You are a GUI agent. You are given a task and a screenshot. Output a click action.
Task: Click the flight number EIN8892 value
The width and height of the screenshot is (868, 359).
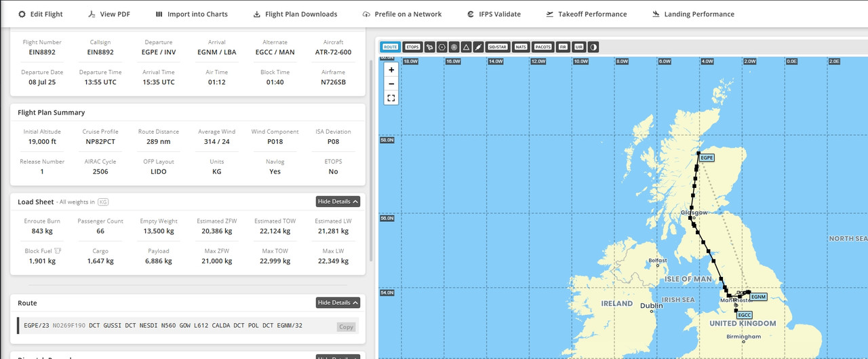coord(42,52)
